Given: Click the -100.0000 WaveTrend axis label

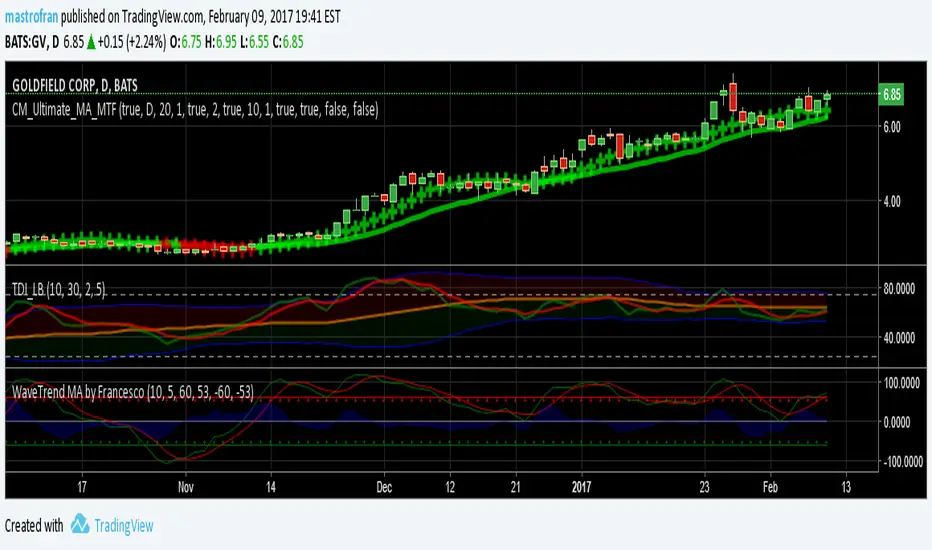Looking at the screenshot, I should click(901, 461).
